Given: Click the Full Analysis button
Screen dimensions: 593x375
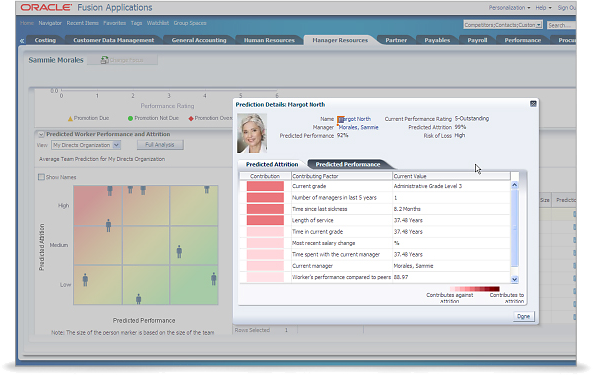Looking at the screenshot, I should click(160, 145).
